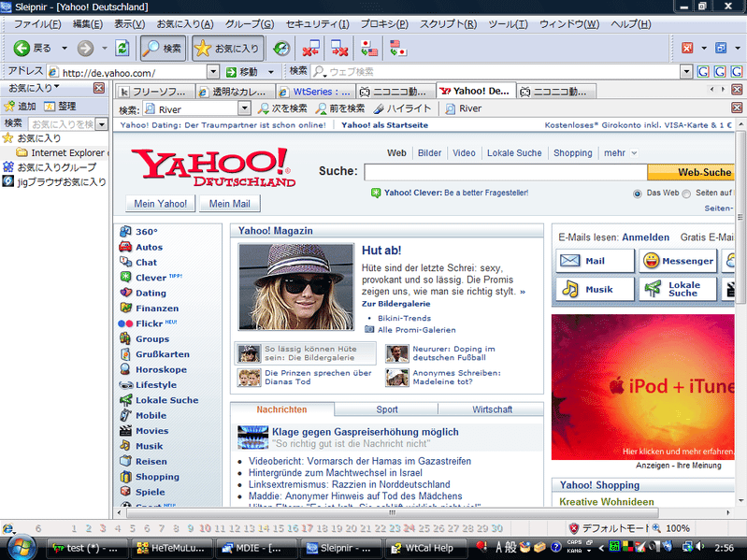Switch to the フリーソフ... tab
The height and width of the screenshot is (560, 747).
tap(154, 92)
